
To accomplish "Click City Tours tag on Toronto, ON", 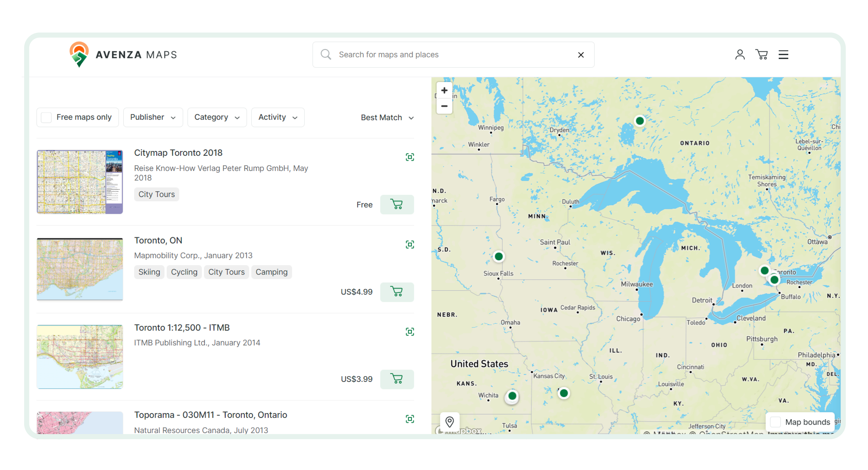I will 226,272.
